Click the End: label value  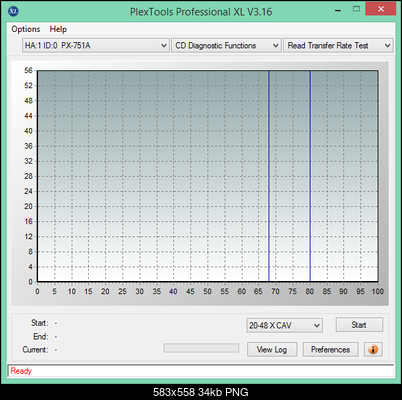tap(56, 337)
